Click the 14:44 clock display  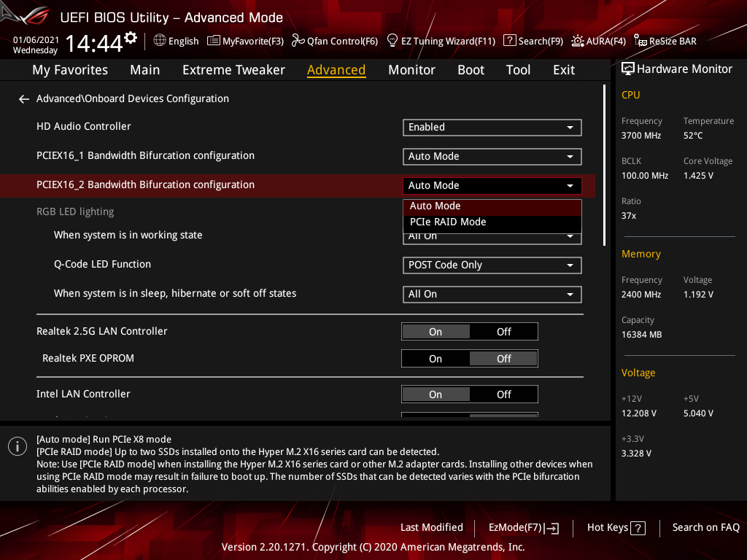pos(94,44)
